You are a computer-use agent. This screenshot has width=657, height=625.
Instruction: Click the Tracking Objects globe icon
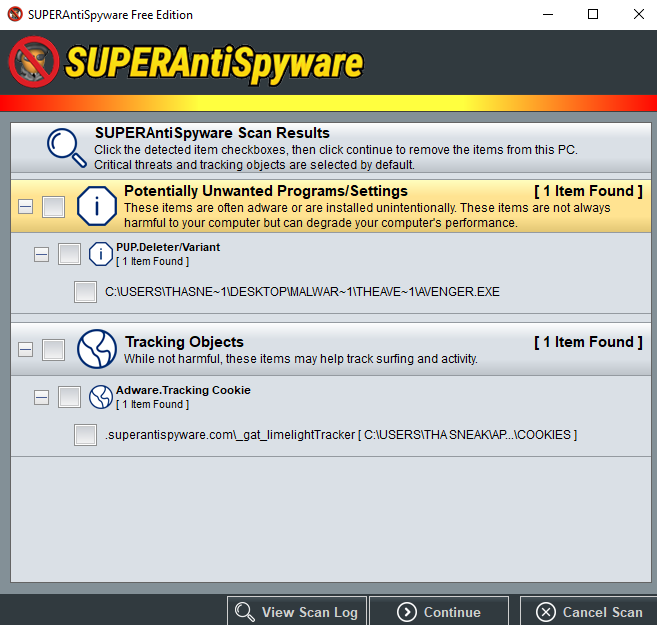(97, 349)
